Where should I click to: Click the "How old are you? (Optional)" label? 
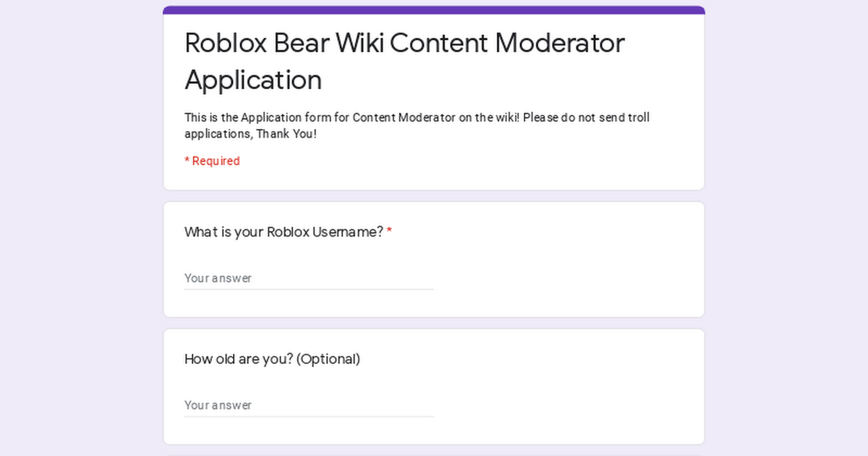(x=272, y=359)
